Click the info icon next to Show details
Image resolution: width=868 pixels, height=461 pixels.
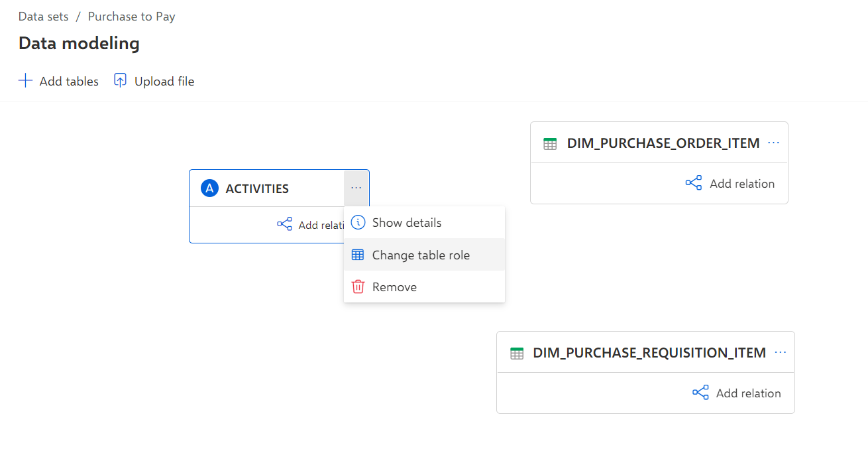point(358,222)
